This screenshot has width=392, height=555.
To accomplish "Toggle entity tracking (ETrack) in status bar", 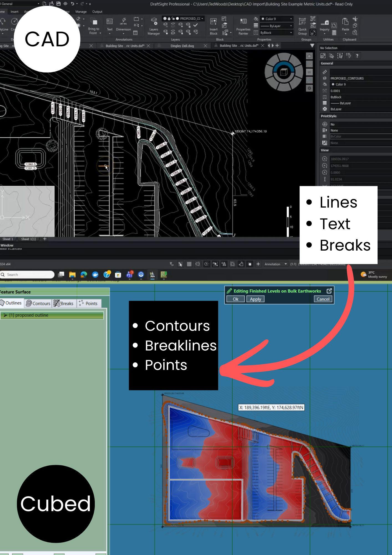I will [224, 264].
